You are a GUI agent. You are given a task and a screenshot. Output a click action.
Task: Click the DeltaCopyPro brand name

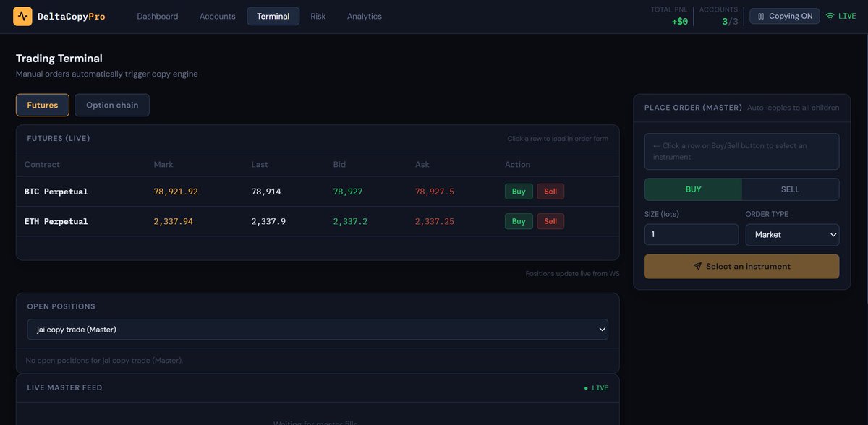tap(71, 16)
